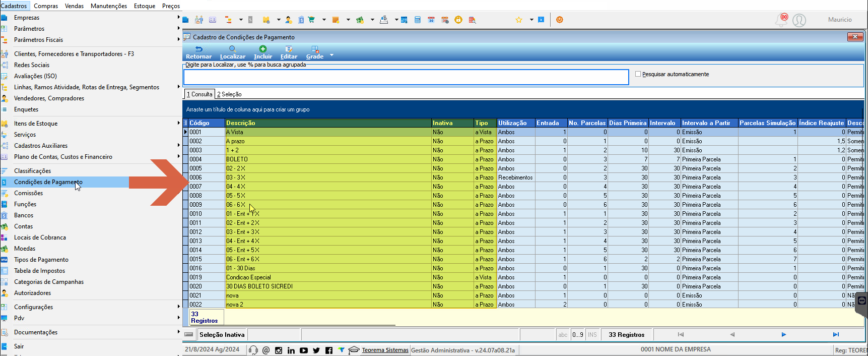Click the favorites star icon
Screen dimensions: 868x356
pos(518,20)
